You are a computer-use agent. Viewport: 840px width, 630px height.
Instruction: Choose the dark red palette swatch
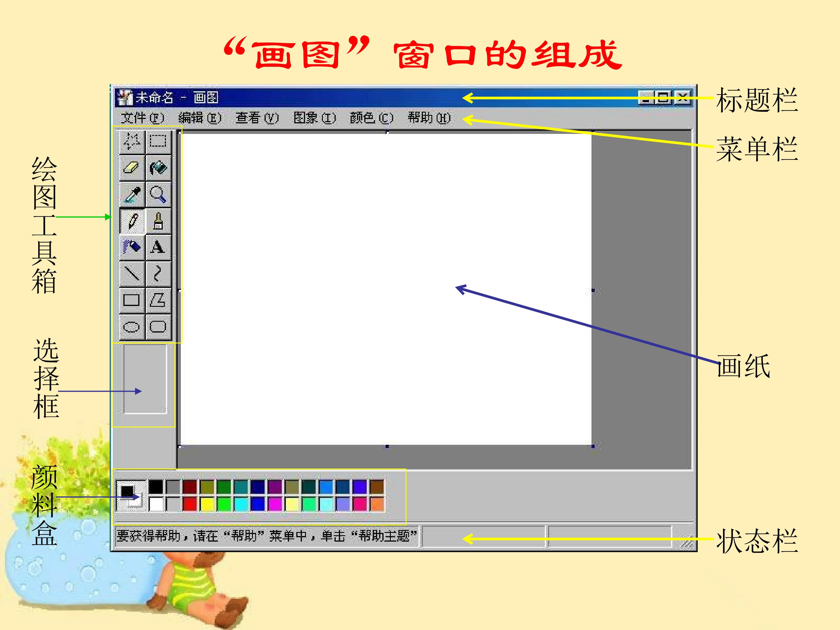(190, 487)
